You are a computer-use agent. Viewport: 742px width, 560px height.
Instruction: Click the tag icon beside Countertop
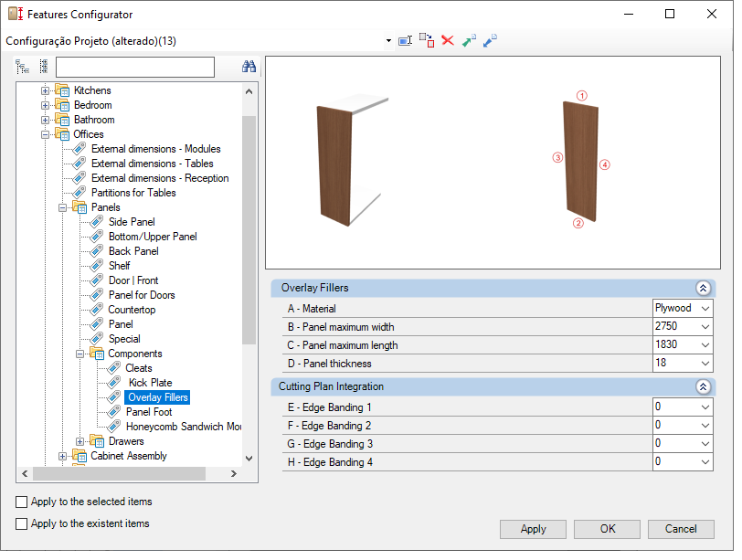coord(97,310)
